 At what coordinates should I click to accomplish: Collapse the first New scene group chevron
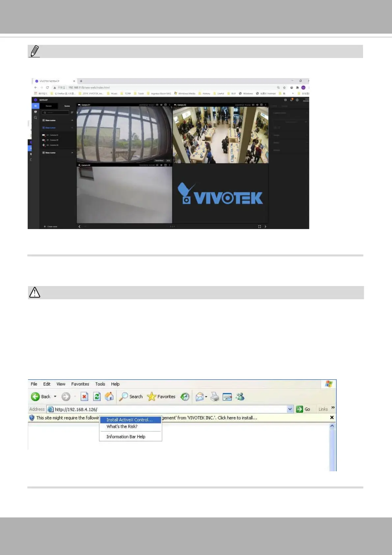click(72, 120)
